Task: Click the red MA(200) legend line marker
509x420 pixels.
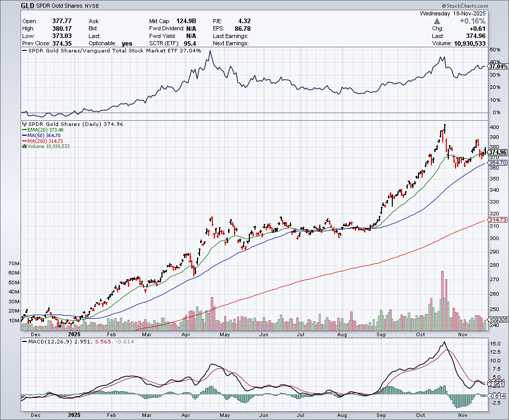Action: coord(24,141)
